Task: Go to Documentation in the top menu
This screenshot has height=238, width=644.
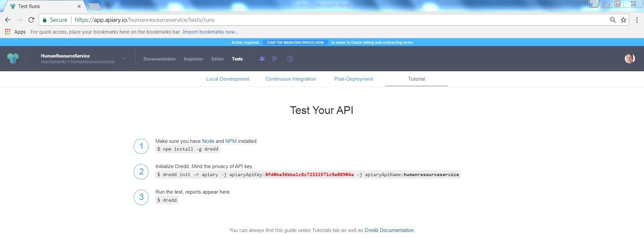Action: 159,59
